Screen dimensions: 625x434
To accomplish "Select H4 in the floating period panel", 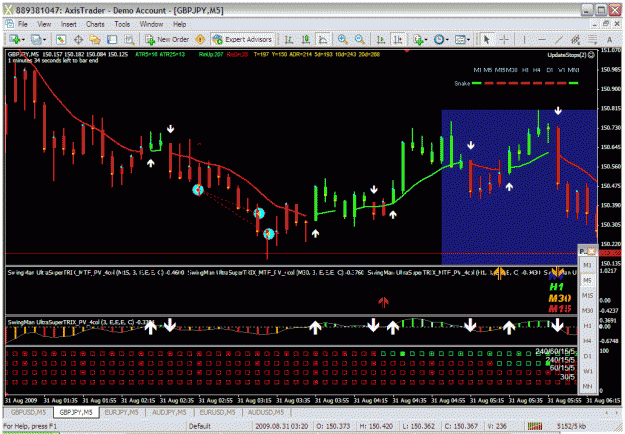I will tap(587, 341).
